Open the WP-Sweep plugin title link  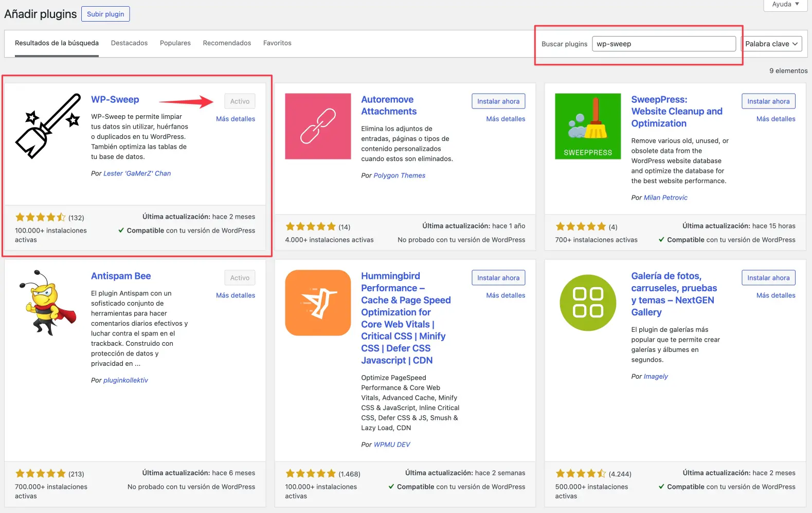115,100
